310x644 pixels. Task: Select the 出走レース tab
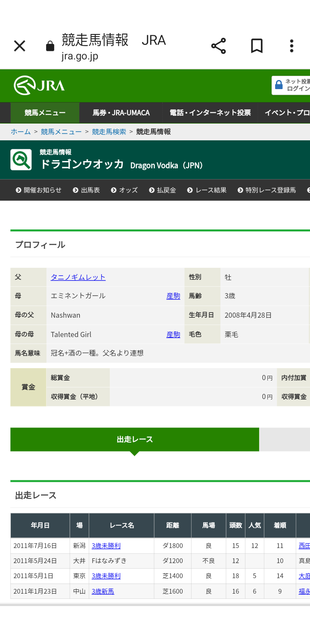pyautogui.click(x=135, y=440)
